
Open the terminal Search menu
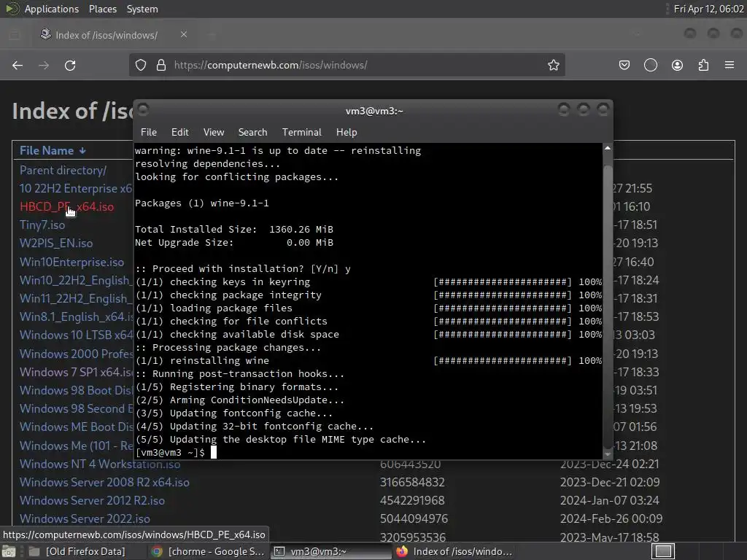point(252,133)
